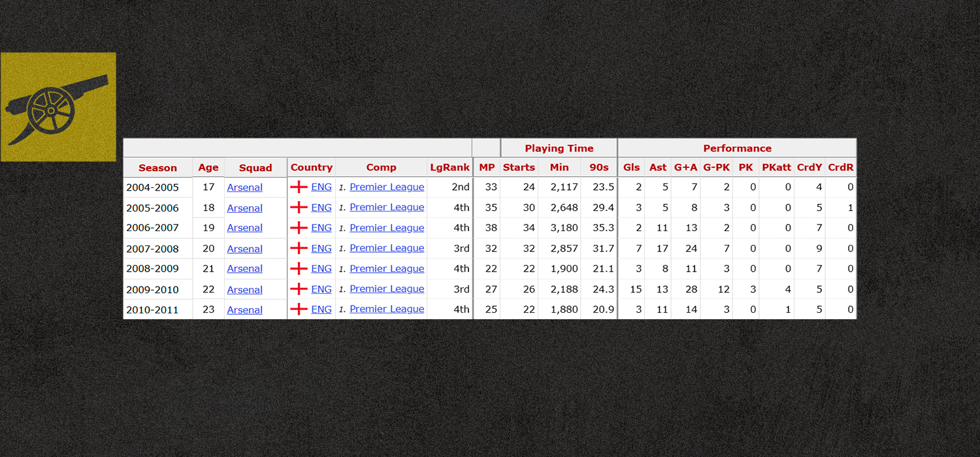Sort table by LgRank column header
Viewport: 980px width, 457px height.
tap(449, 167)
